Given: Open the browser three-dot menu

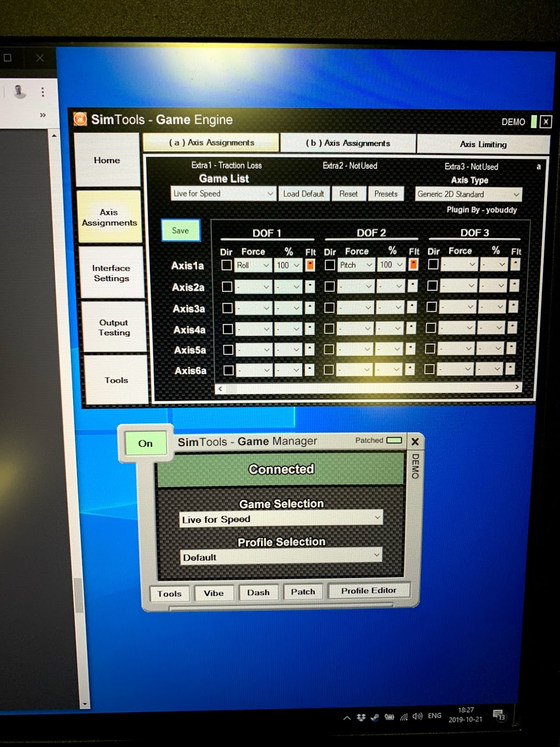Looking at the screenshot, I should tap(43, 92).
